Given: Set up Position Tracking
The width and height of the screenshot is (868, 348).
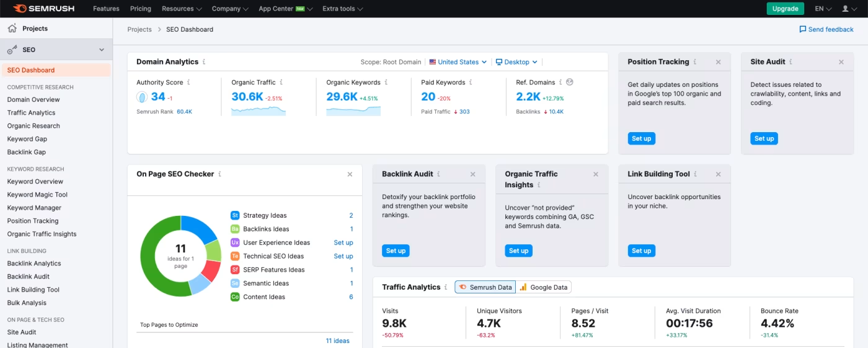Looking at the screenshot, I should [x=641, y=138].
